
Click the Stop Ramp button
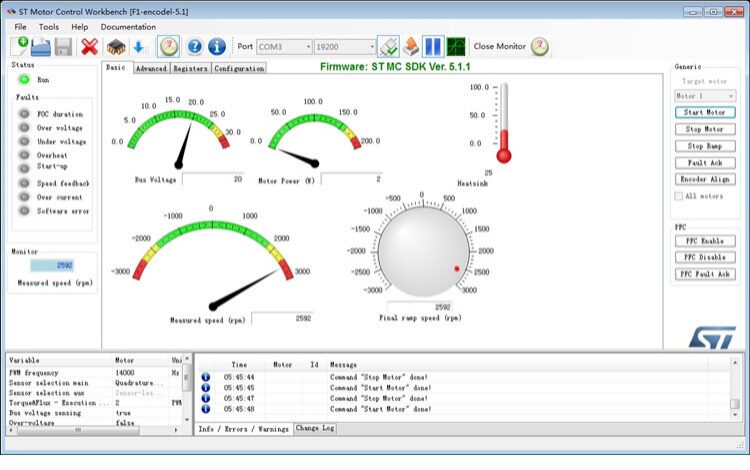(x=705, y=146)
